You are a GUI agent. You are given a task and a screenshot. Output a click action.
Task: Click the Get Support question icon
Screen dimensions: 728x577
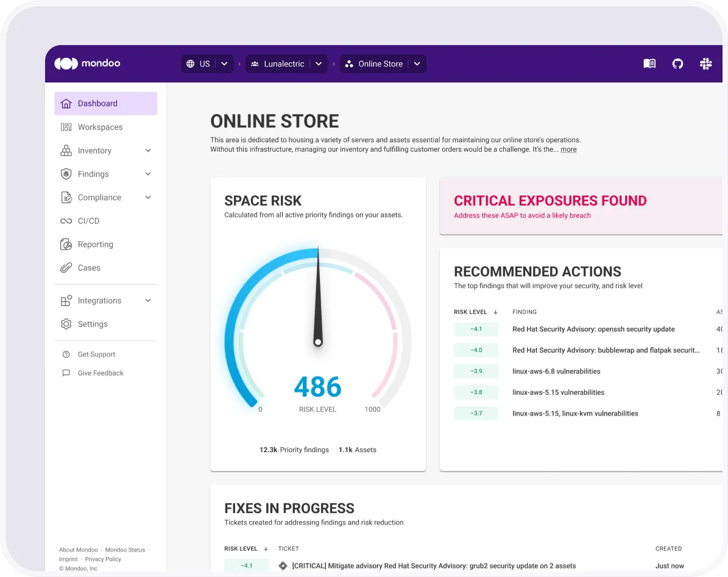(66, 354)
